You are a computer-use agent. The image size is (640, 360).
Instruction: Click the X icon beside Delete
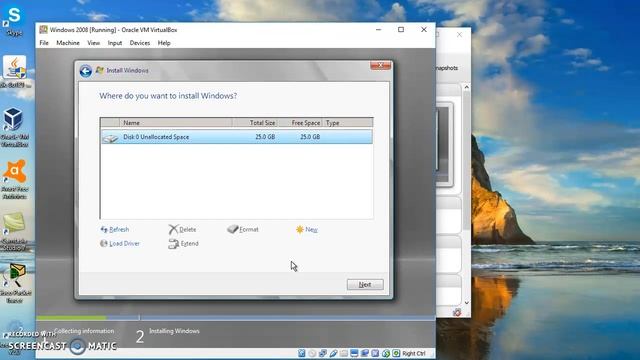point(173,229)
